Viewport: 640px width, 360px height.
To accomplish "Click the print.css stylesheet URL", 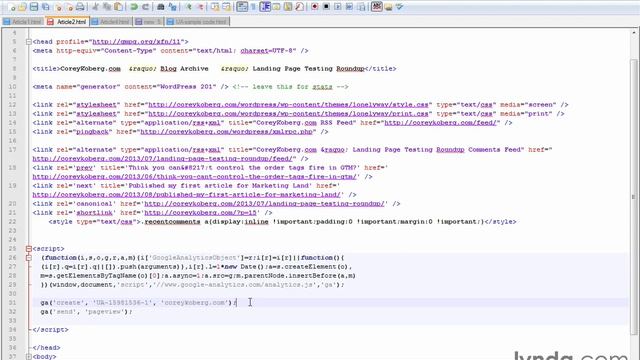I will click(x=288, y=114).
